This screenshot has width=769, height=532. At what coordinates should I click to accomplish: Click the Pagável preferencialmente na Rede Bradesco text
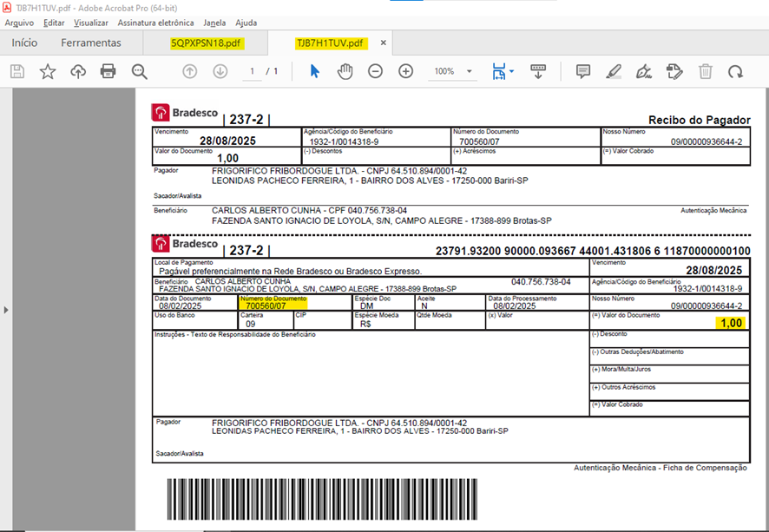tap(291, 271)
